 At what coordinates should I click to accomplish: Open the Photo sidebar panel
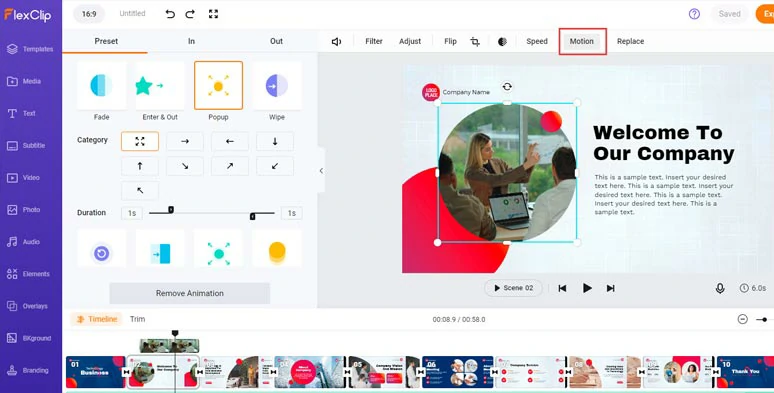point(24,210)
